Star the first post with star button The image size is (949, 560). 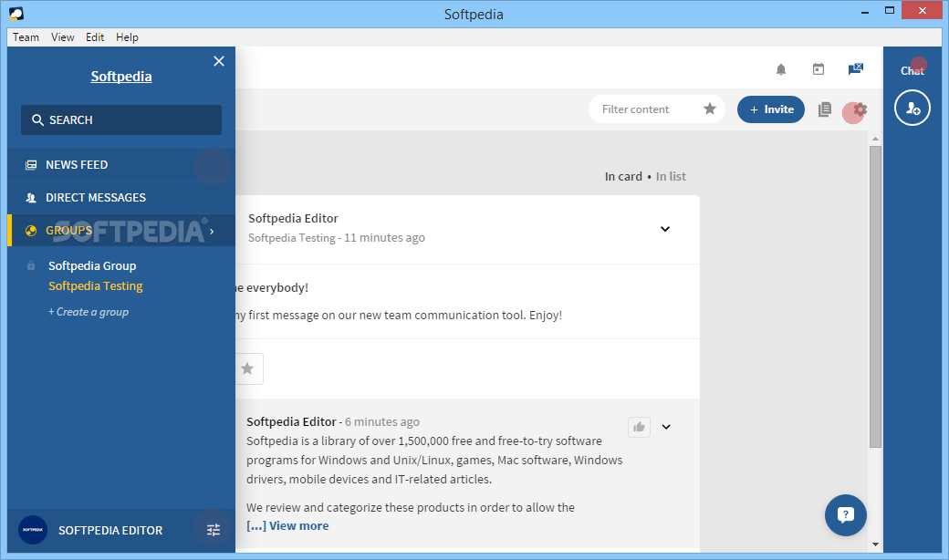[247, 368]
